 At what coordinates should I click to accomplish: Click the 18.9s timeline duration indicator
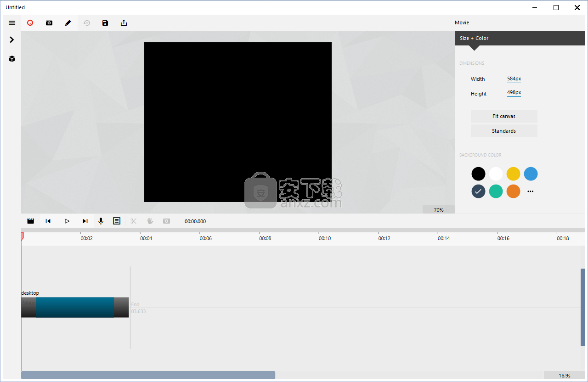coord(565,375)
